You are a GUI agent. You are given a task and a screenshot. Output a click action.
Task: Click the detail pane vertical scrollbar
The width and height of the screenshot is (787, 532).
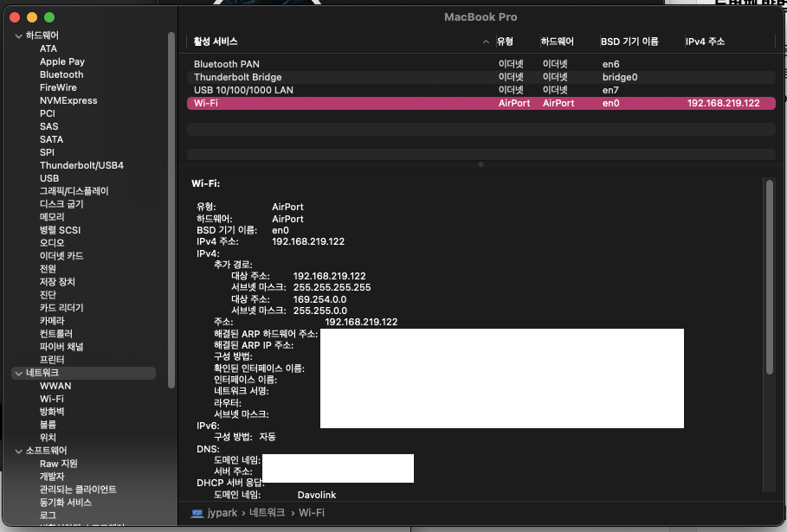pos(770,277)
